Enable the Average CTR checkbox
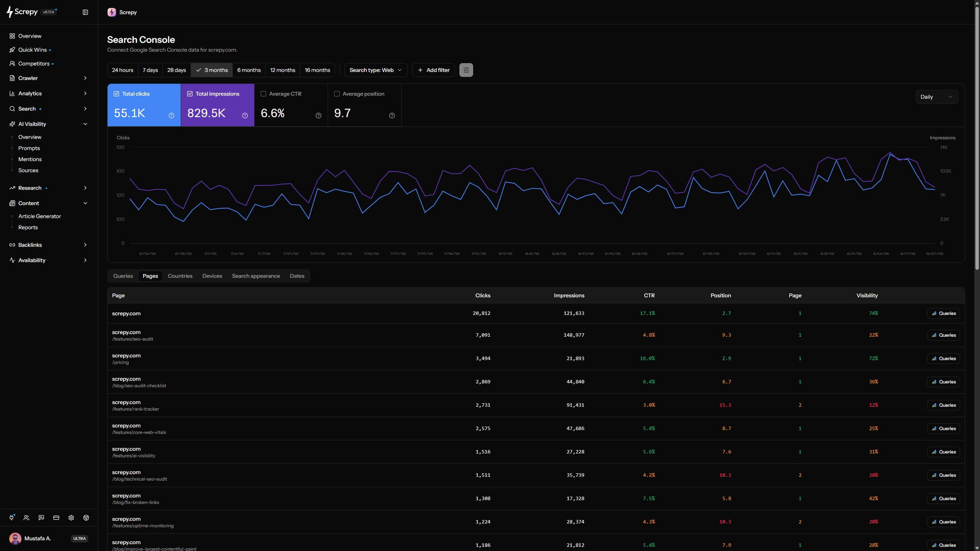980x551 pixels. [263, 94]
